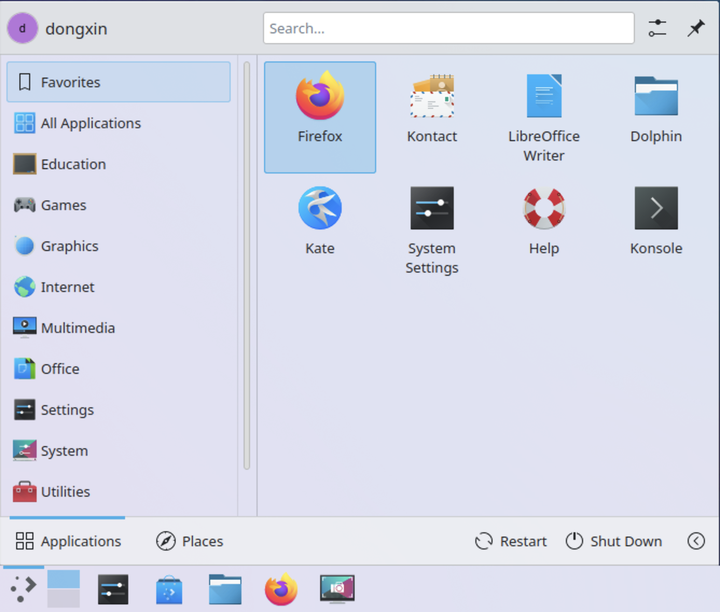This screenshot has width=720, height=612.
Task: Switch to the Places tab
Action: 189,541
